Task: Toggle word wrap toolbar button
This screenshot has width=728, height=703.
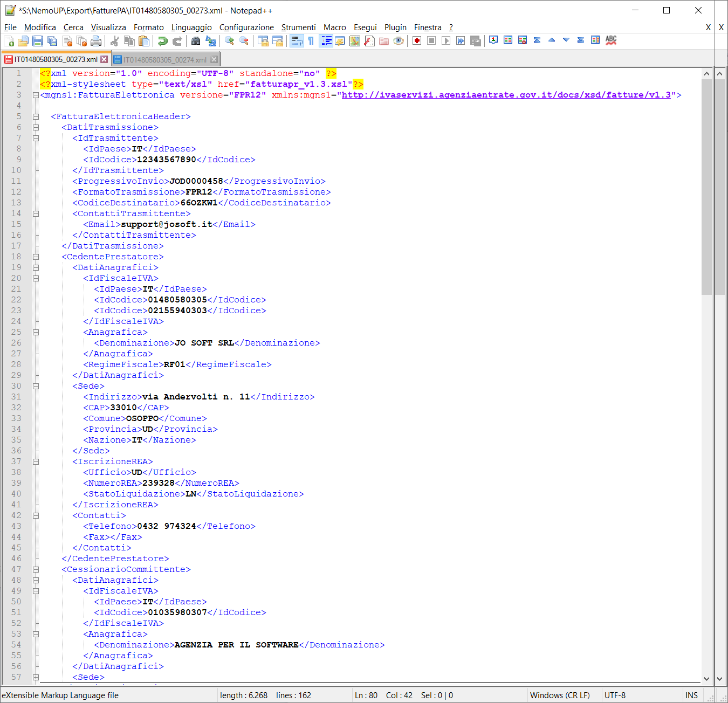Action: 296,41
